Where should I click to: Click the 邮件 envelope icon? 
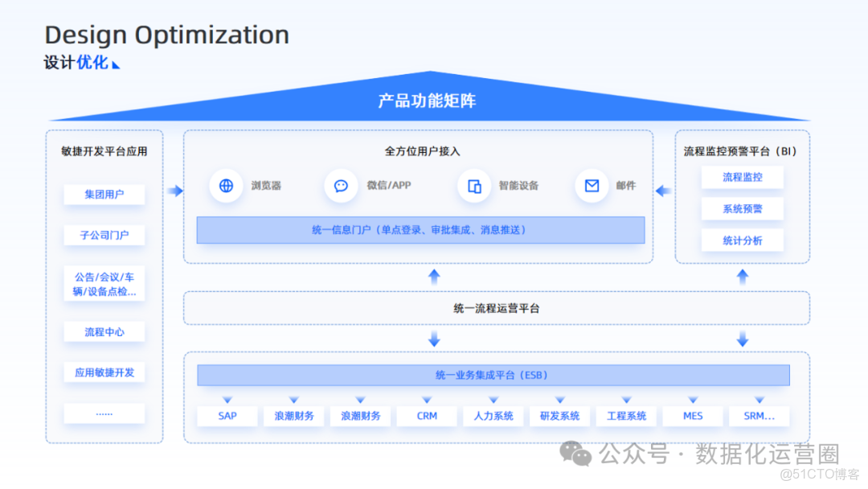(592, 186)
